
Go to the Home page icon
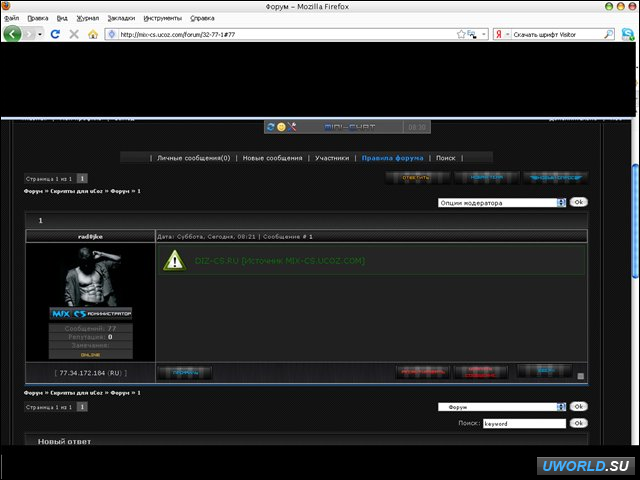(93, 33)
